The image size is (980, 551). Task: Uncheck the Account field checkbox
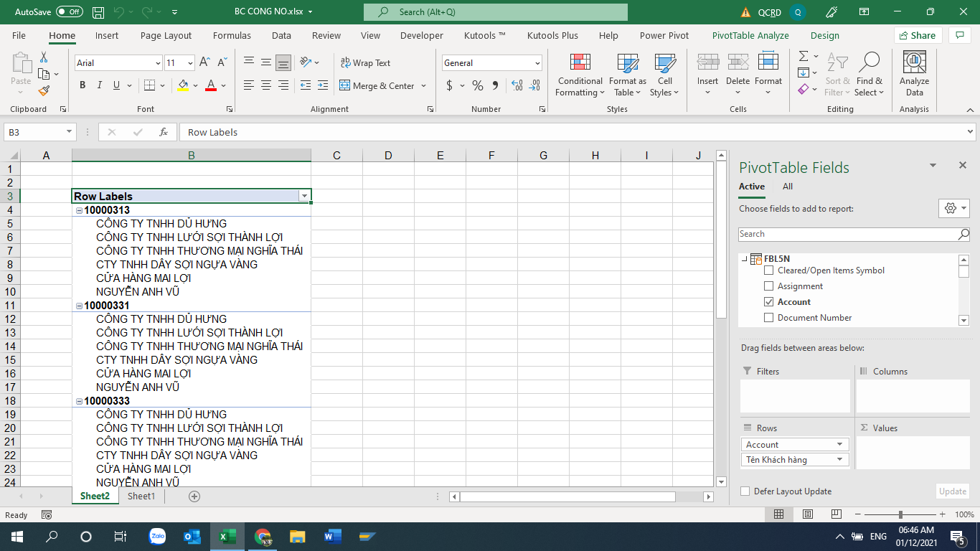[x=769, y=302]
